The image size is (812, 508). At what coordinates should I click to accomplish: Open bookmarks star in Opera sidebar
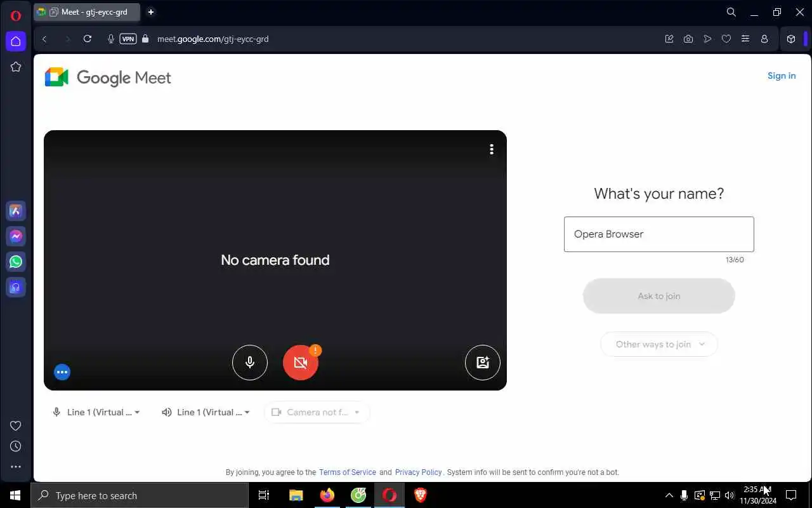click(16, 67)
